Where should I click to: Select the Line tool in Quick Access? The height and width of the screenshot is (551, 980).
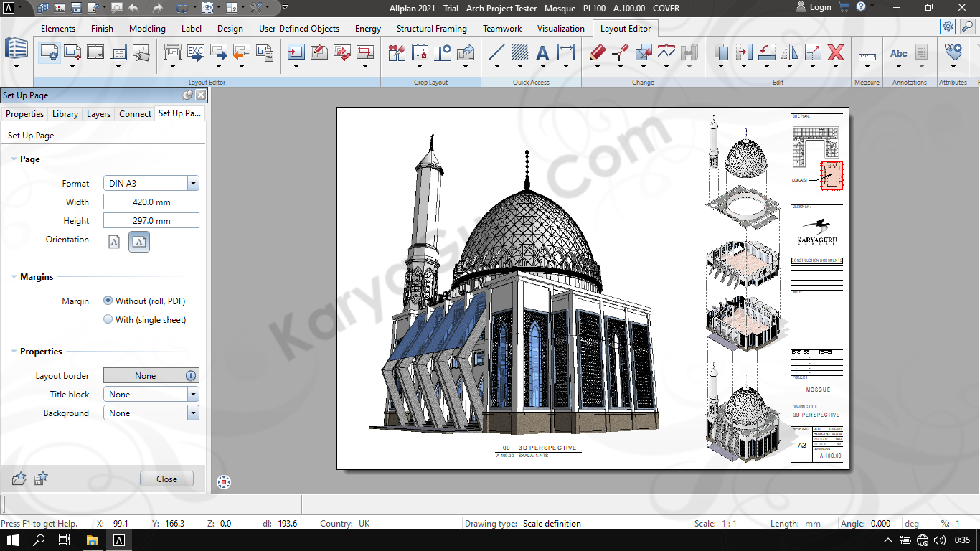tap(496, 52)
